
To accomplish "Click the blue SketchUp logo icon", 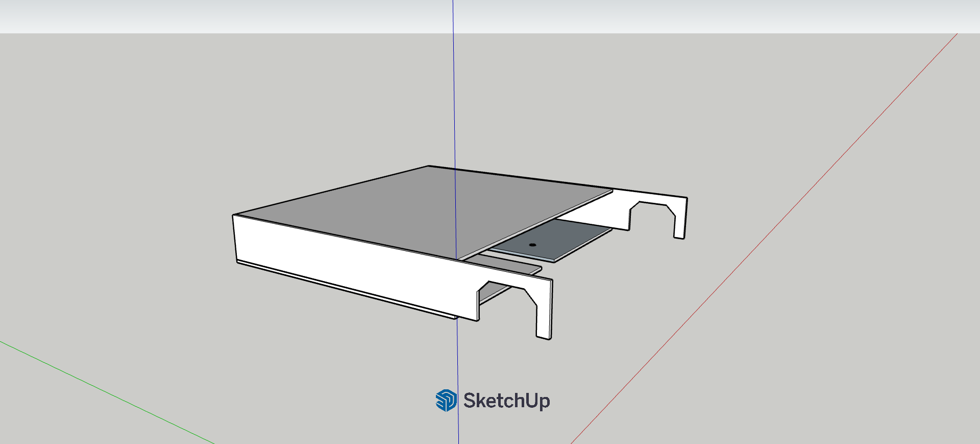I will (446, 401).
